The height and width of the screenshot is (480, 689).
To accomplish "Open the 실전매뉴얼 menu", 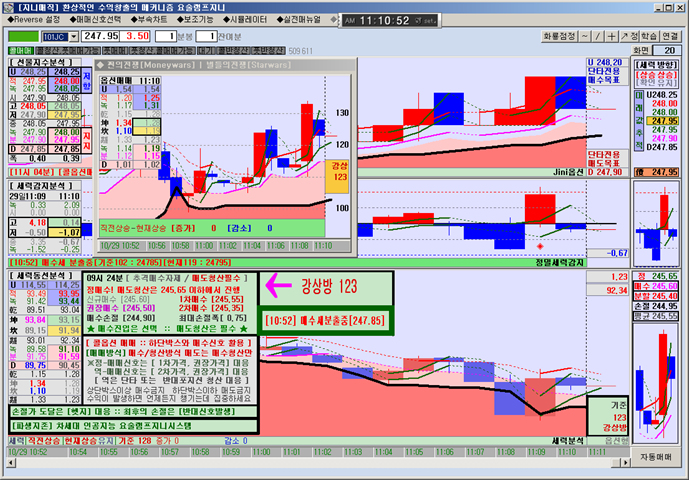I will (299, 20).
